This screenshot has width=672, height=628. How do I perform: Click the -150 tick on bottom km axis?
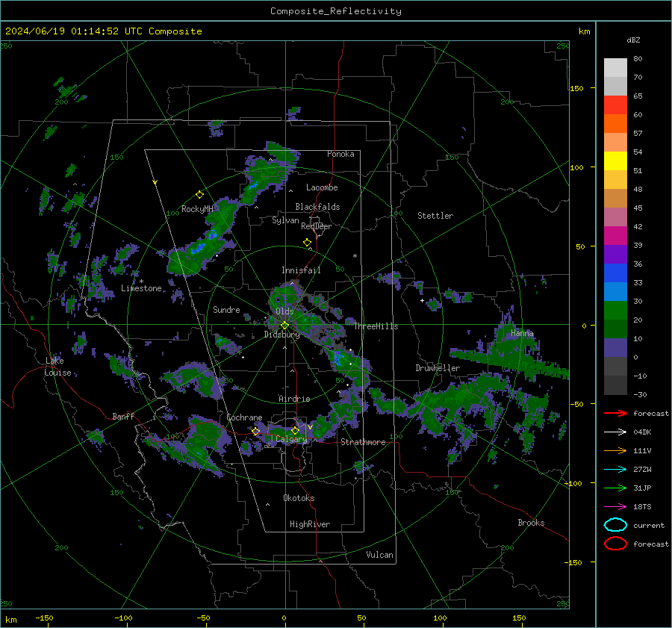(x=44, y=618)
